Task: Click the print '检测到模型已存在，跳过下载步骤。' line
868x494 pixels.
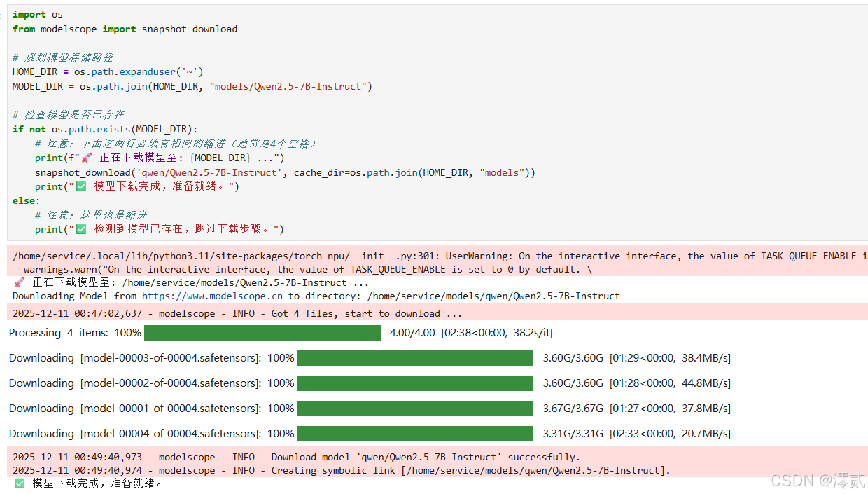Action: tap(160, 229)
